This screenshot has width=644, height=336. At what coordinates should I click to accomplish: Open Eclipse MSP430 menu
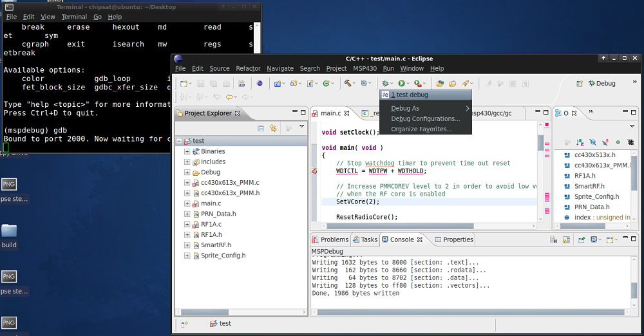click(x=365, y=69)
